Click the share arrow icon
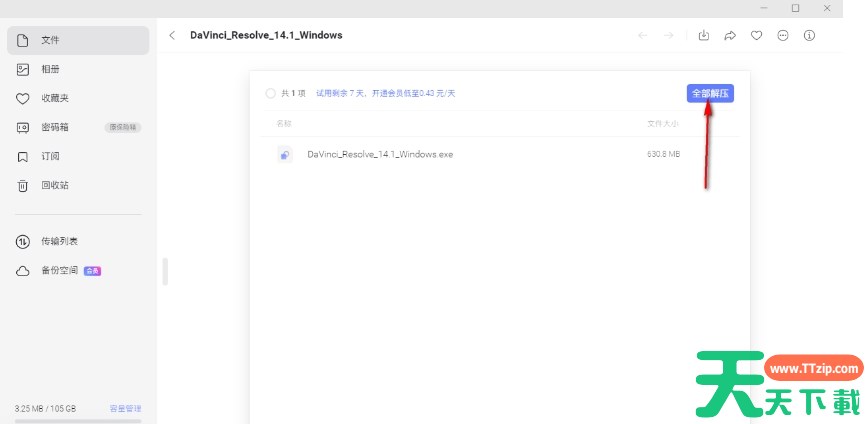868x424 pixels. [730, 35]
